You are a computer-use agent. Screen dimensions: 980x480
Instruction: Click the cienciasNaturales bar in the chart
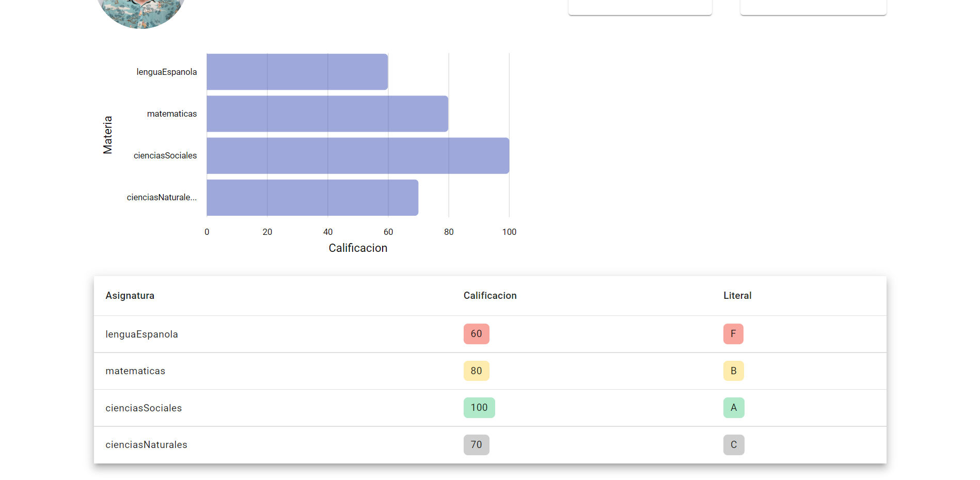click(x=312, y=197)
